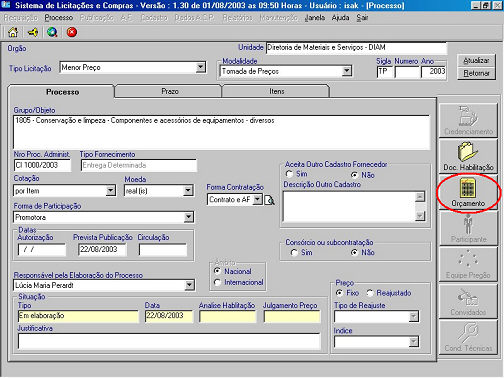Viewport: 504px width, 378px height.
Task: Click the home icon in the toolbar
Action: tap(13, 32)
